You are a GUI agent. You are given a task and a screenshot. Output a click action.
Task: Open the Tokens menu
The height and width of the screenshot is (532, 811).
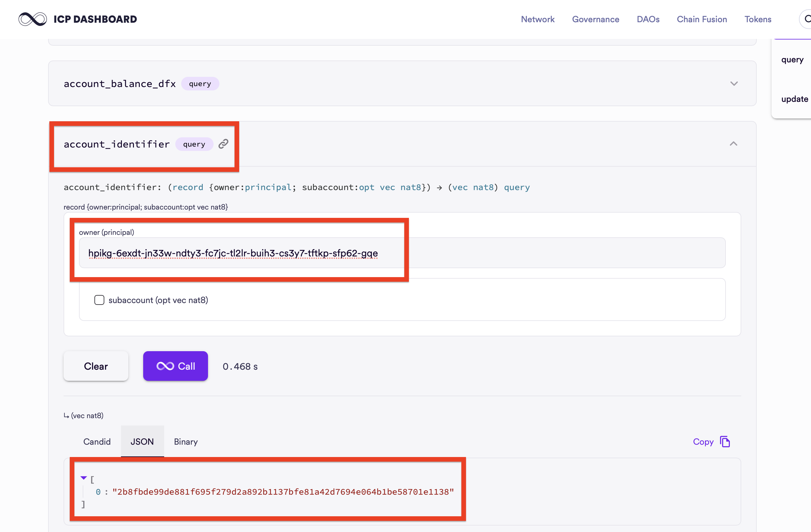tap(758, 19)
